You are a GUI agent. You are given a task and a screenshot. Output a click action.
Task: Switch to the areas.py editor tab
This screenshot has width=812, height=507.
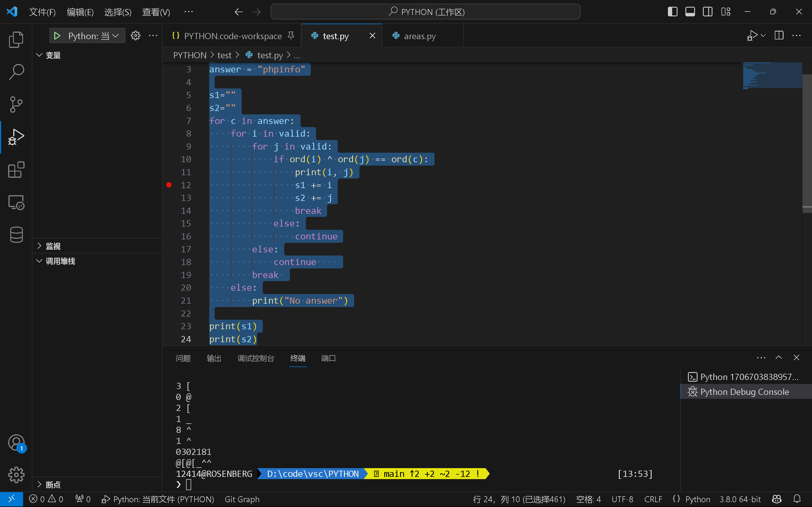pos(420,36)
